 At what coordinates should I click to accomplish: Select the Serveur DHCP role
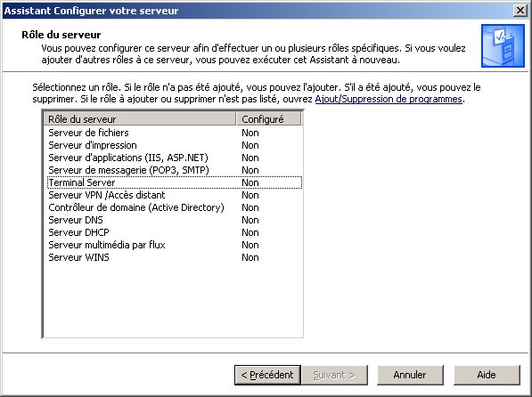pos(174,232)
